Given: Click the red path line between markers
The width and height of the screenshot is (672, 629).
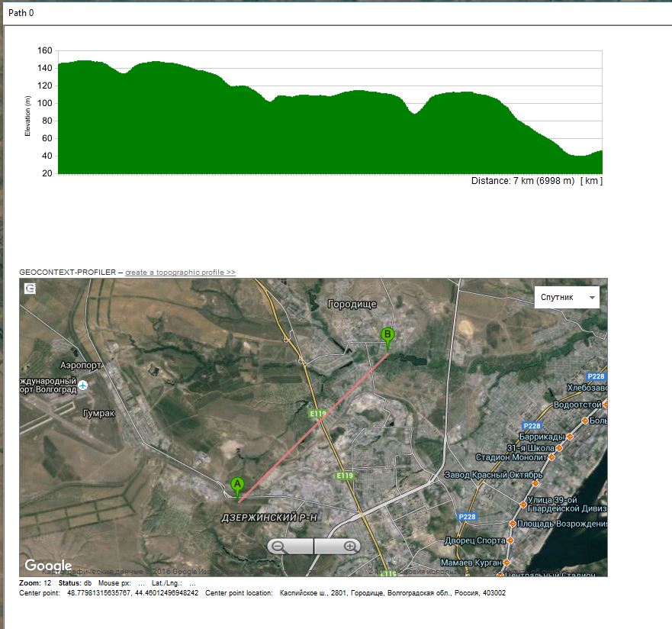Looking at the screenshot, I should [313, 420].
